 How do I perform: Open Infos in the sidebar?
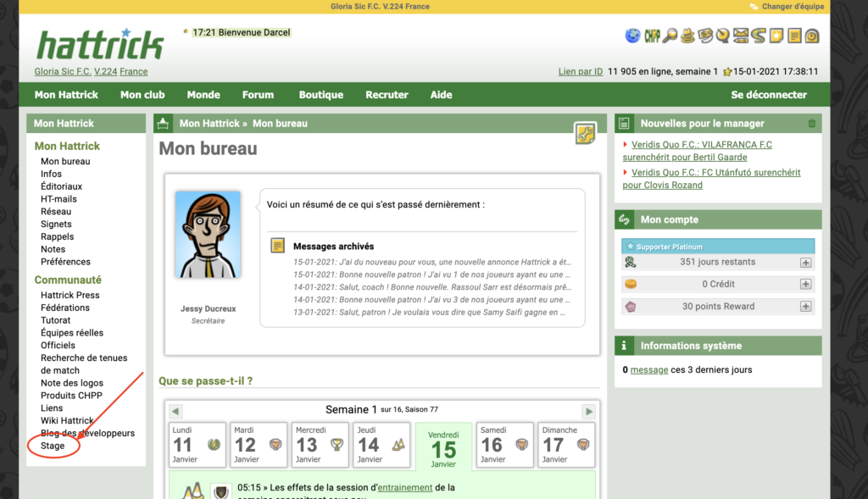pyautogui.click(x=51, y=174)
